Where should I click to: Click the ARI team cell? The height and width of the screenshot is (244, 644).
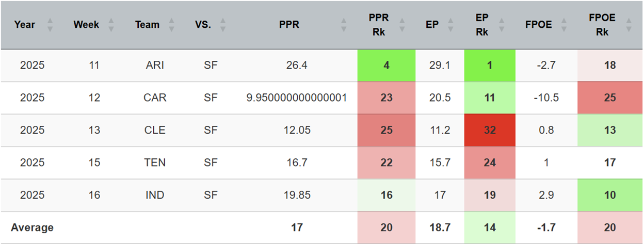pos(155,66)
